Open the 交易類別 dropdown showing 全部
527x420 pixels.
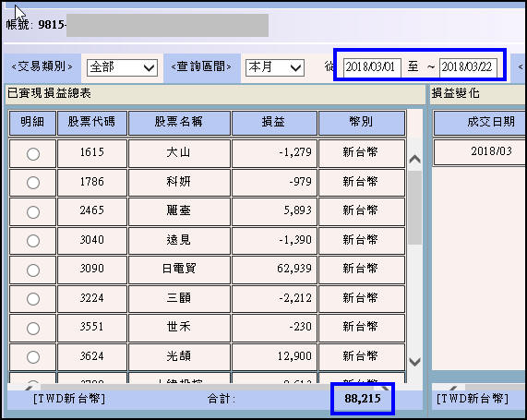(122, 67)
